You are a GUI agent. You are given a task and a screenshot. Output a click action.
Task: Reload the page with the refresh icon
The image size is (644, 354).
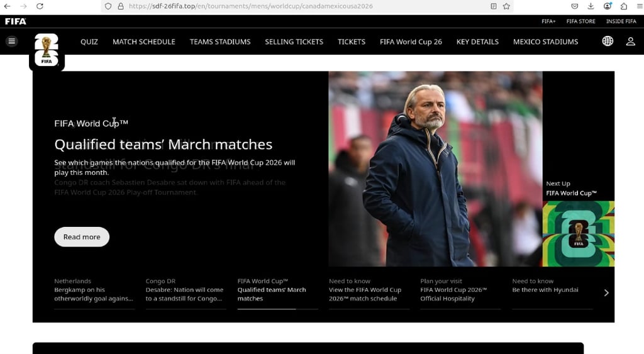coord(40,6)
